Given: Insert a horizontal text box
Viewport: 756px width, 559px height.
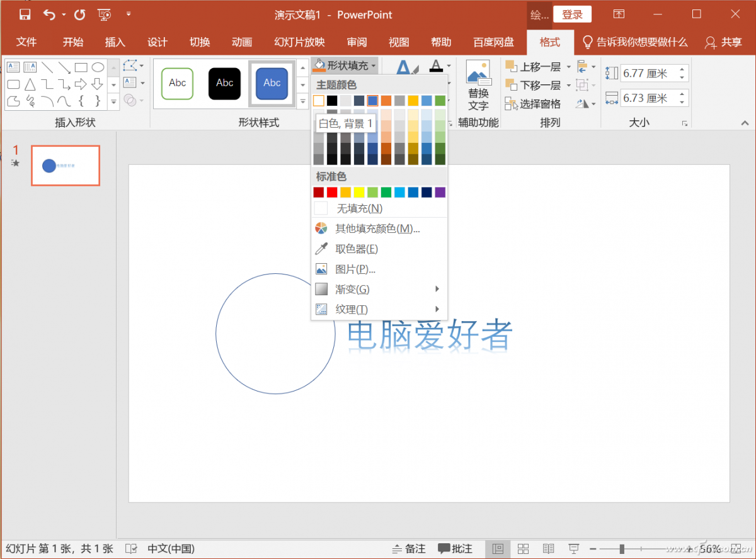Looking at the screenshot, I should [x=13, y=66].
